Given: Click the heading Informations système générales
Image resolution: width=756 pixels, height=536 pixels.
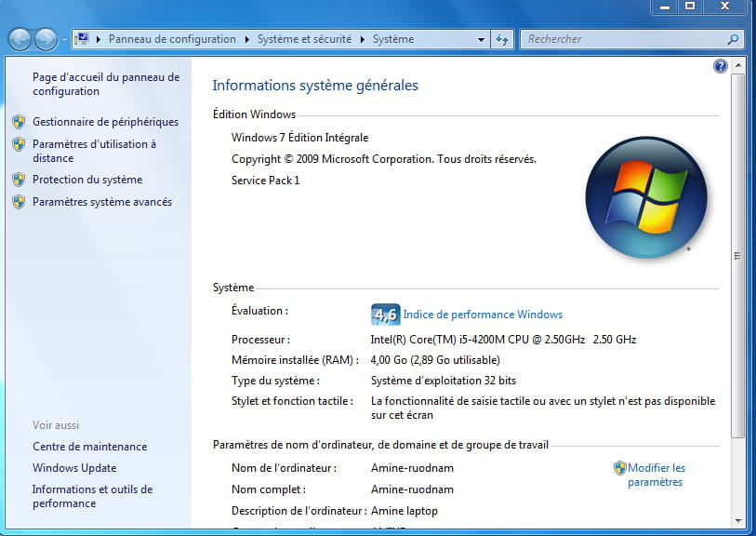Looking at the screenshot, I should tap(315, 86).
